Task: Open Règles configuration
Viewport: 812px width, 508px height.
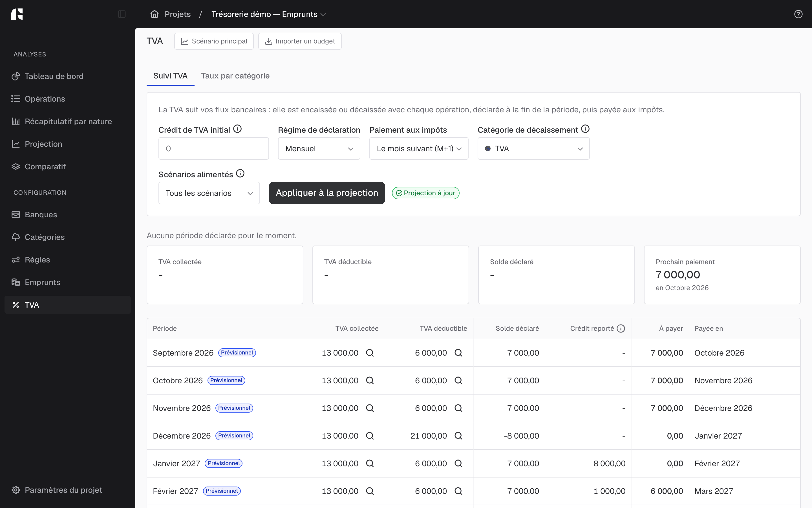Action: (67, 260)
